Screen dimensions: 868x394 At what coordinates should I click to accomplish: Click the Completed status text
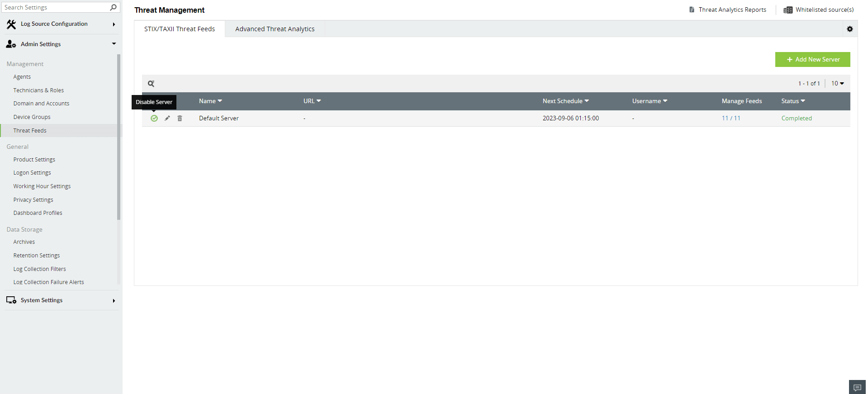[797, 118]
